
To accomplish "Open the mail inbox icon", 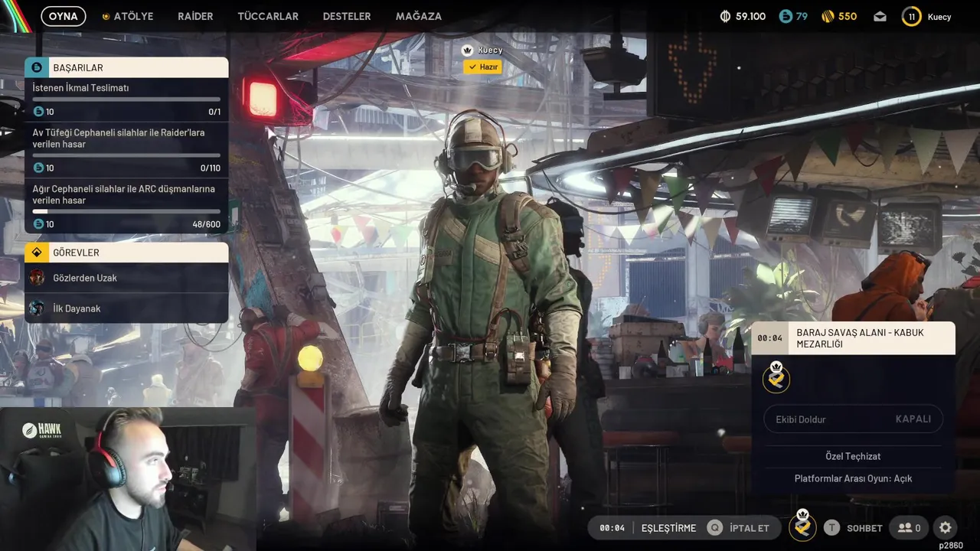I will coord(880,16).
